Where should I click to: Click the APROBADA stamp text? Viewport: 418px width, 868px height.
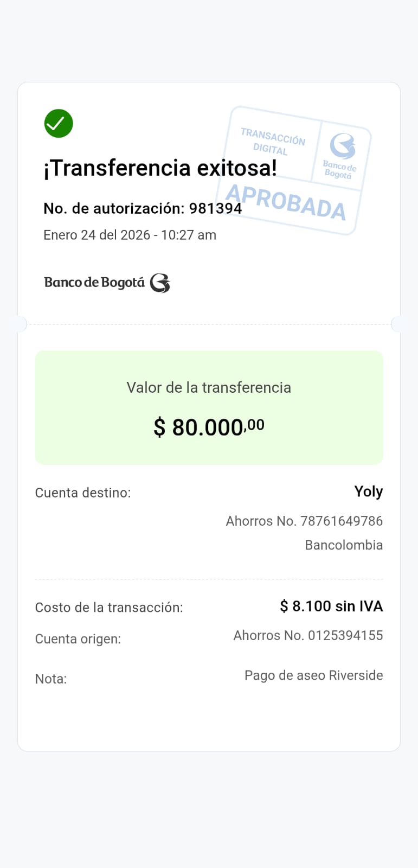coord(286,202)
